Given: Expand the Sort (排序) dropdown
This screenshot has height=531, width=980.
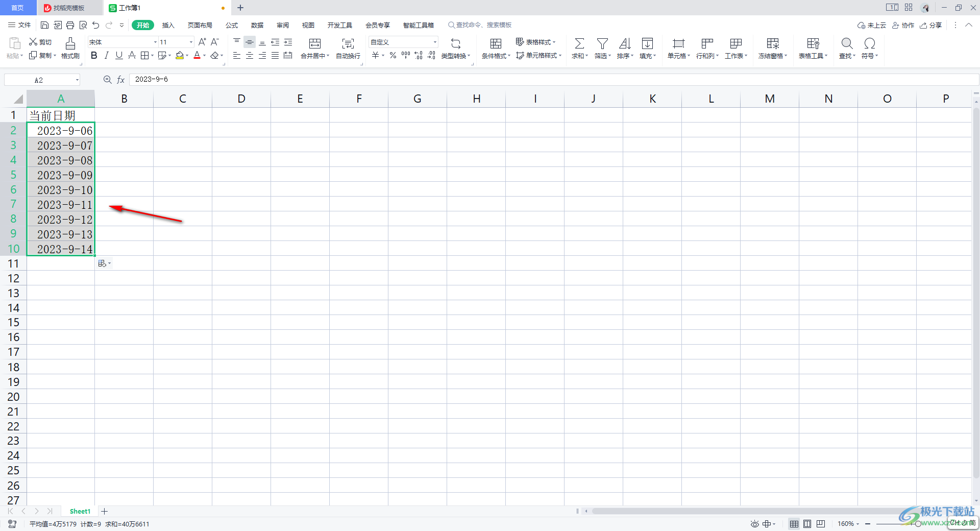Looking at the screenshot, I should click(632, 56).
